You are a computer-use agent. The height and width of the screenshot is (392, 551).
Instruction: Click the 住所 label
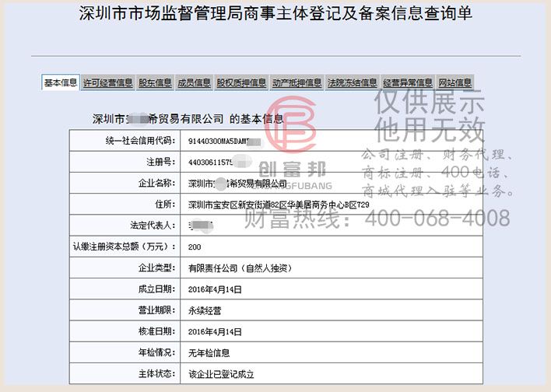point(165,204)
